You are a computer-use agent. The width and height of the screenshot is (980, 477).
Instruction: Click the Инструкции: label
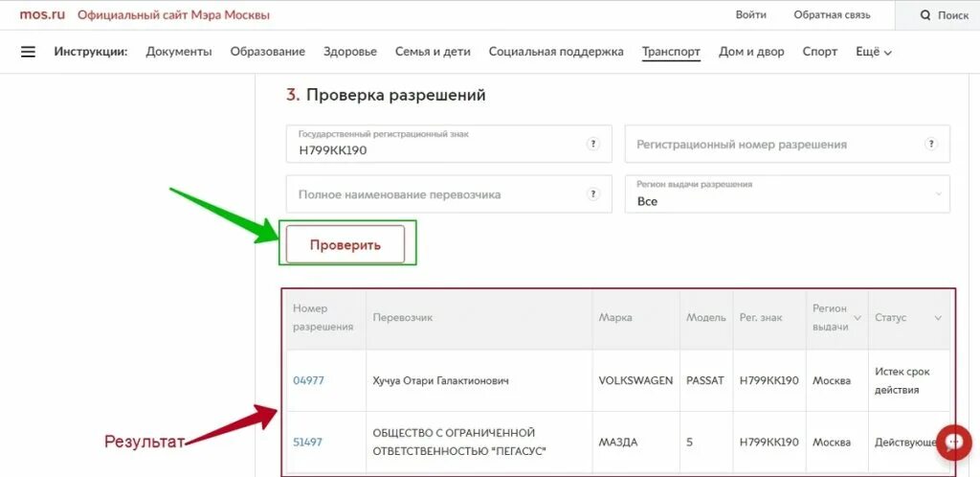(91, 52)
